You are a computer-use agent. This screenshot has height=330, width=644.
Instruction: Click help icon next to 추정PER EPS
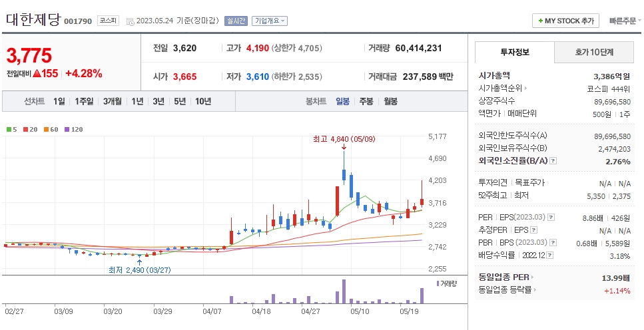[x=533, y=230]
